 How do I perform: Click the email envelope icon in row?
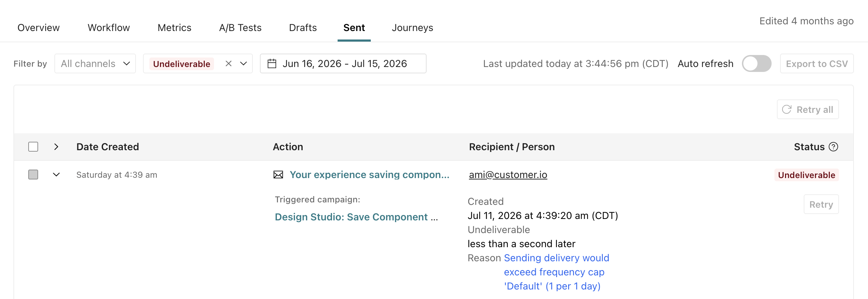(x=278, y=175)
